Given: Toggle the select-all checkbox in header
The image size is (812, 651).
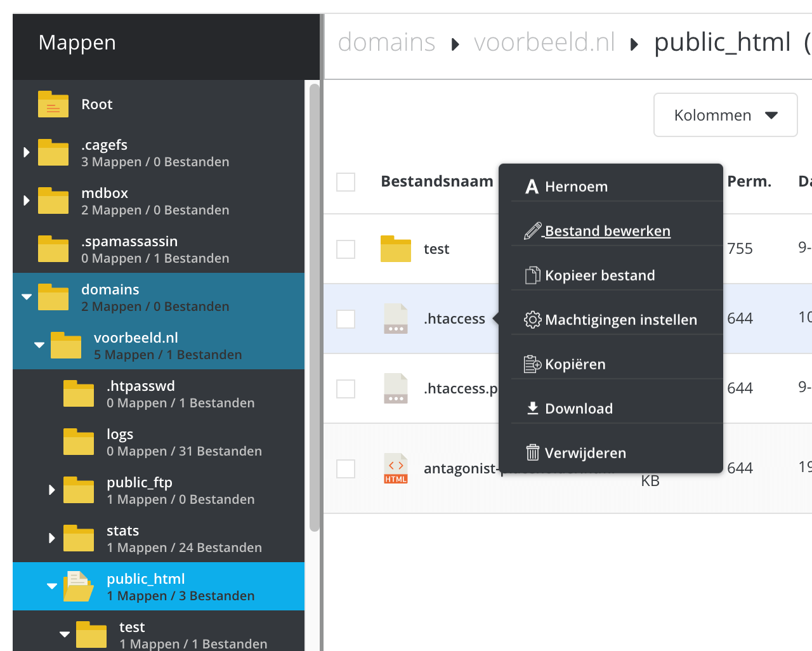Looking at the screenshot, I should (346, 182).
